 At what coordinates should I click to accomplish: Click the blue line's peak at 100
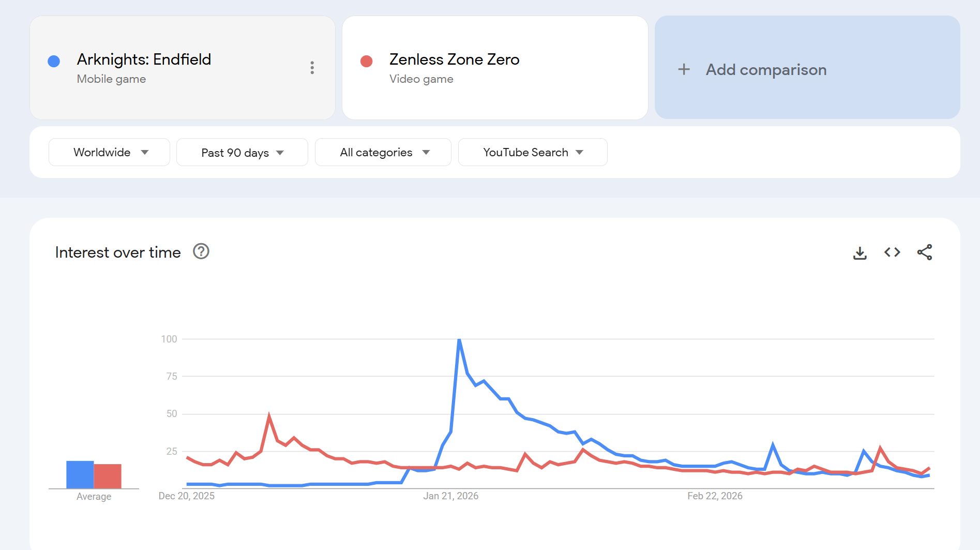(x=459, y=340)
